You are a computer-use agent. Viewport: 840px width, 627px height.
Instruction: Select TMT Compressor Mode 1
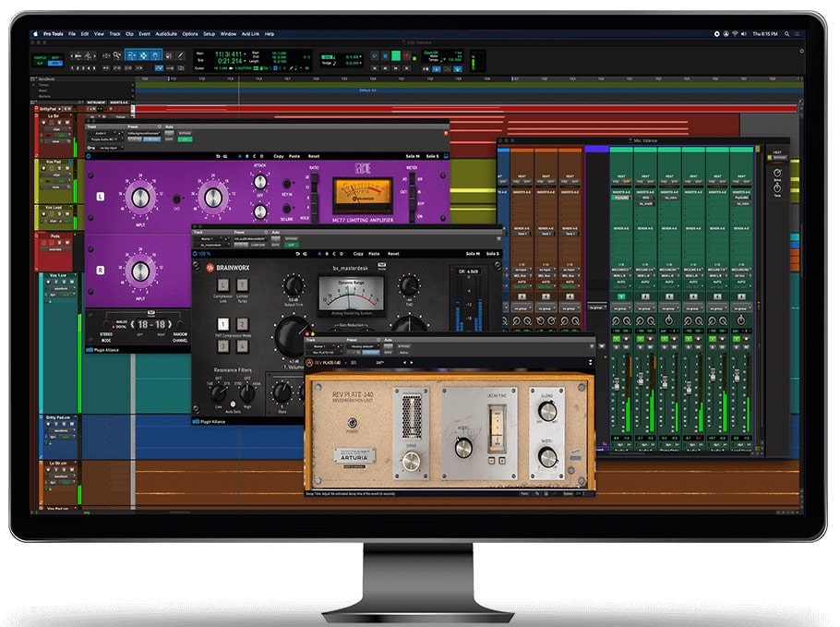point(222,324)
